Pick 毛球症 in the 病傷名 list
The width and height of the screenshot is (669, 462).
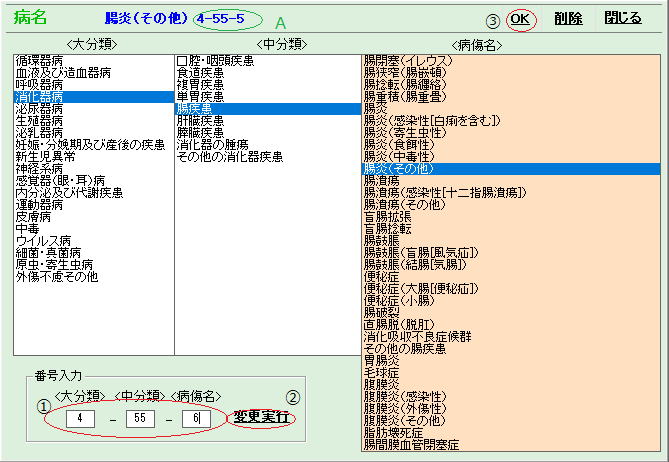381,372
